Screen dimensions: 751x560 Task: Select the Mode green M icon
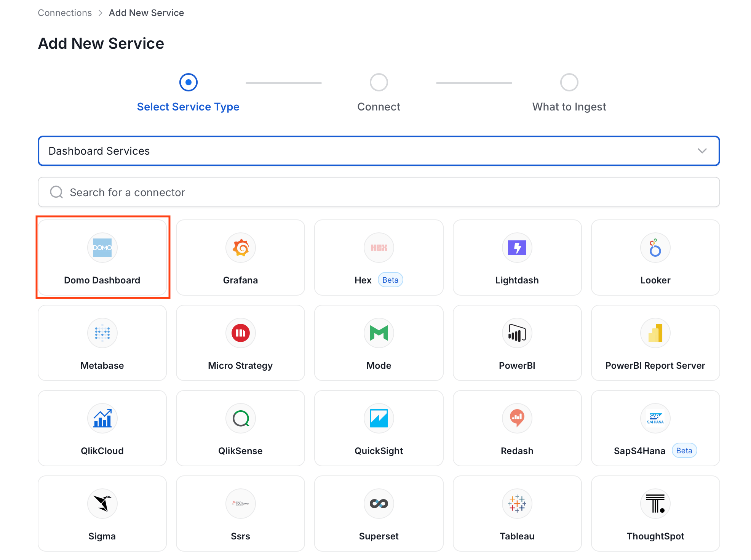point(379,333)
